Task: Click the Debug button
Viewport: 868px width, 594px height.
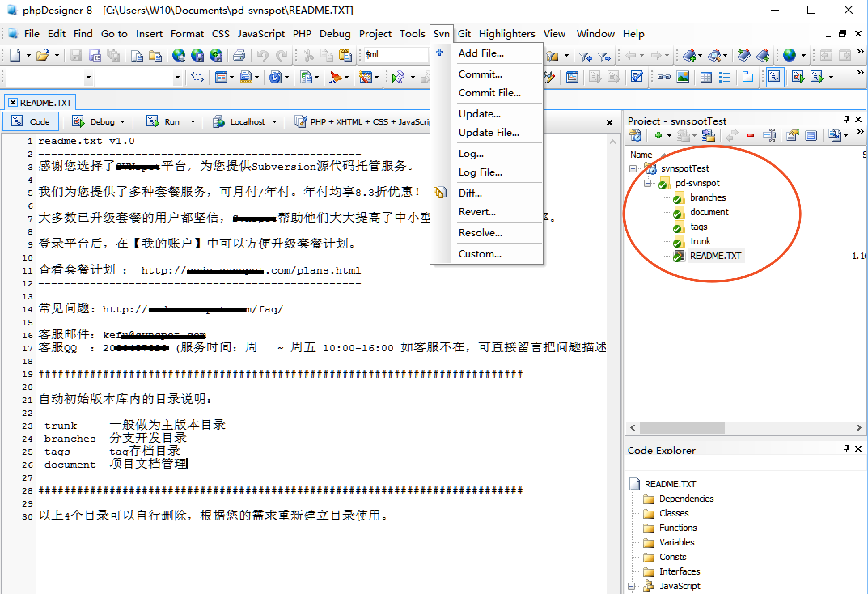Action: click(x=94, y=121)
